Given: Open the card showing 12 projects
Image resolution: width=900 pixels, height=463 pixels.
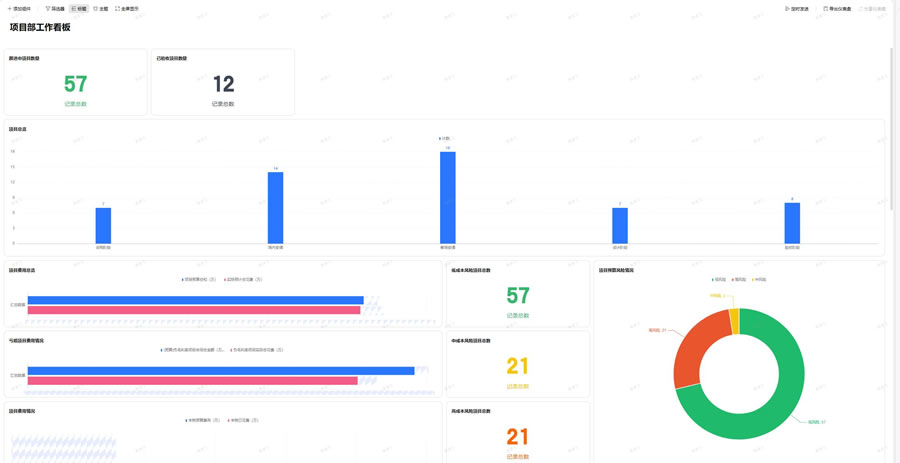Looking at the screenshot, I should click(223, 82).
